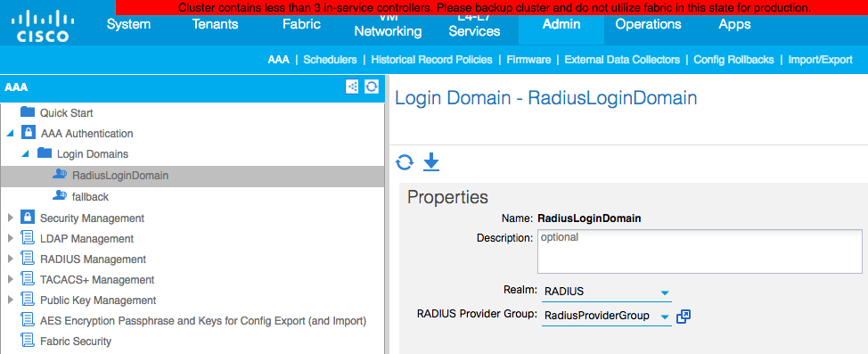
Task: Expand the LDAP Management node
Action: pyautogui.click(x=10, y=238)
